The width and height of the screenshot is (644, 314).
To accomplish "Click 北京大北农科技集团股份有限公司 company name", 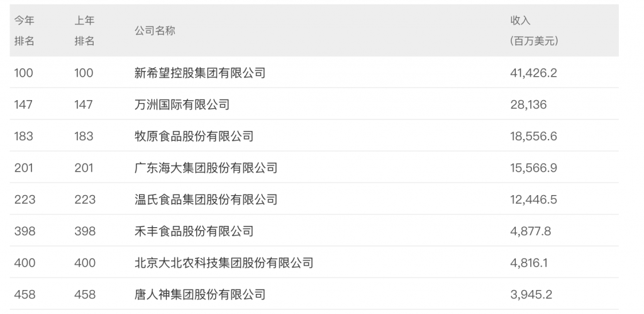I will coord(224,262).
